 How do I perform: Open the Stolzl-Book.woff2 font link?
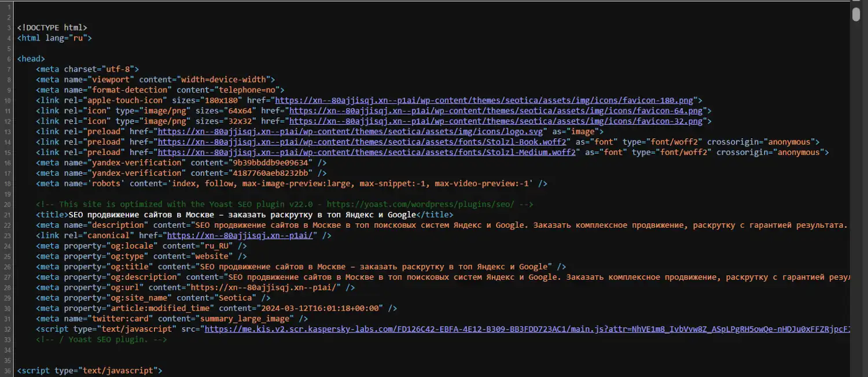pos(364,142)
